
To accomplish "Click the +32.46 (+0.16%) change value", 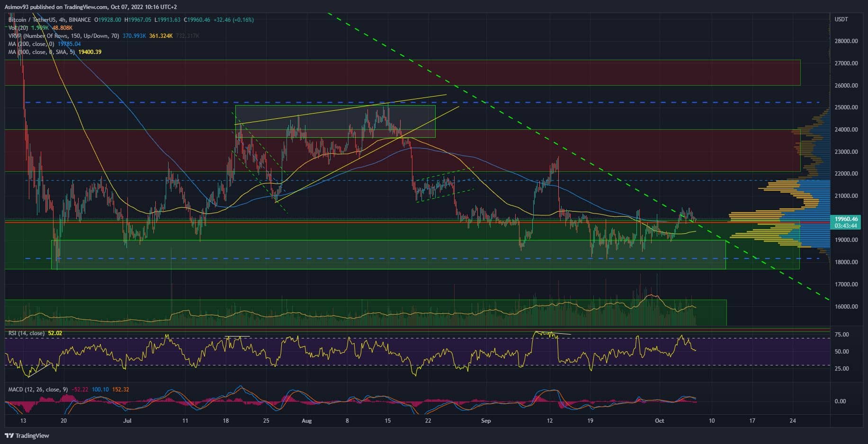I will [x=234, y=20].
